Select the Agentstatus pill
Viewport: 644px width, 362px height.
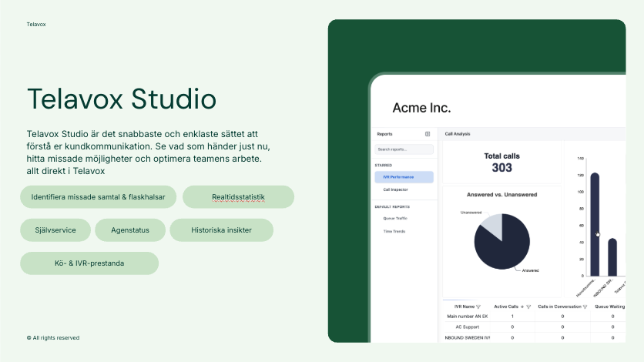point(130,230)
